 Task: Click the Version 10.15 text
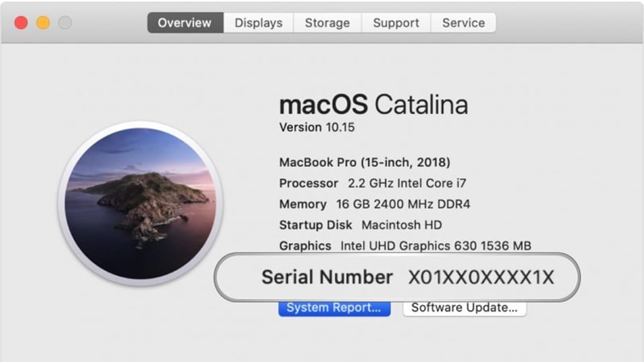[317, 127]
